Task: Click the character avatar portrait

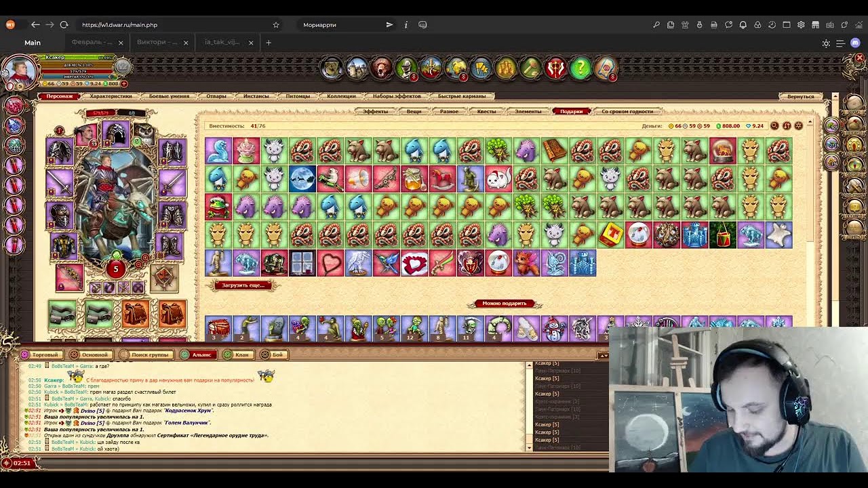Action: tap(20, 71)
